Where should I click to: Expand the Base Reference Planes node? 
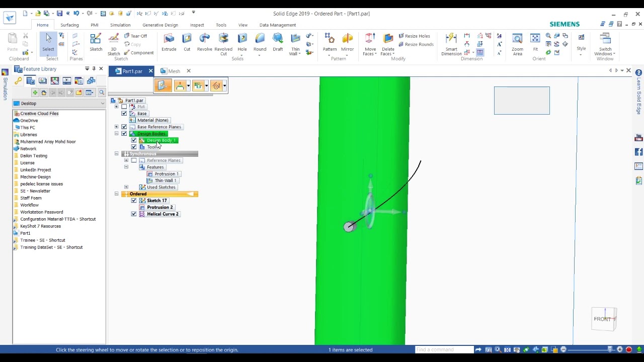click(117, 127)
